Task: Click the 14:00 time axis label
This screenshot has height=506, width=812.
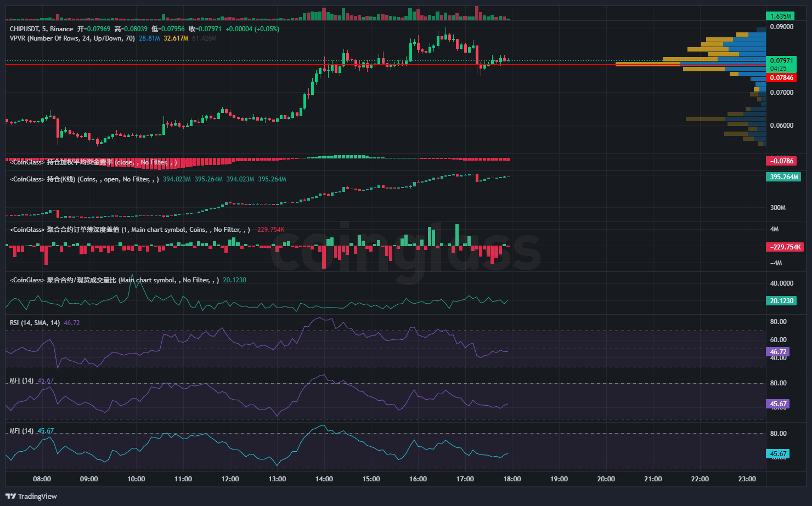Action: tap(324, 479)
